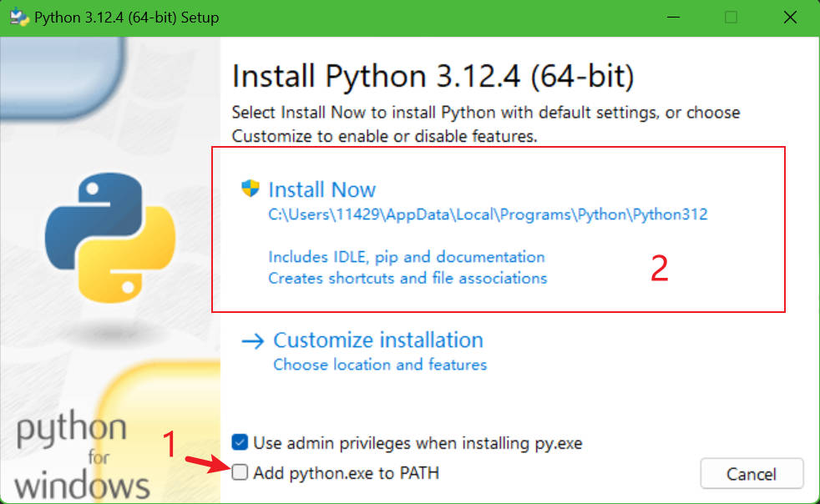The image size is (820, 504).
Task: Click the install path C:\Users\11429\AppData text
Action: [x=488, y=214]
